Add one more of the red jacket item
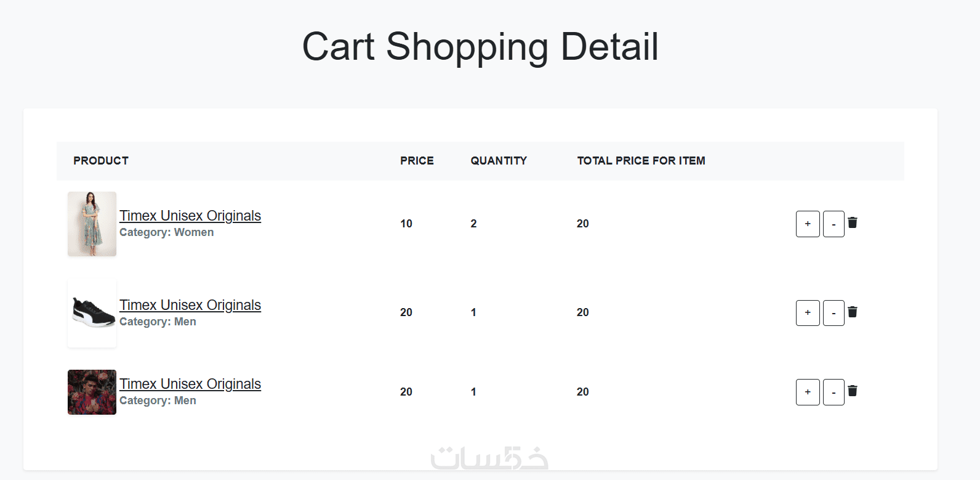This screenshot has width=980, height=480. pyautogui.click(x=808, y=392)
